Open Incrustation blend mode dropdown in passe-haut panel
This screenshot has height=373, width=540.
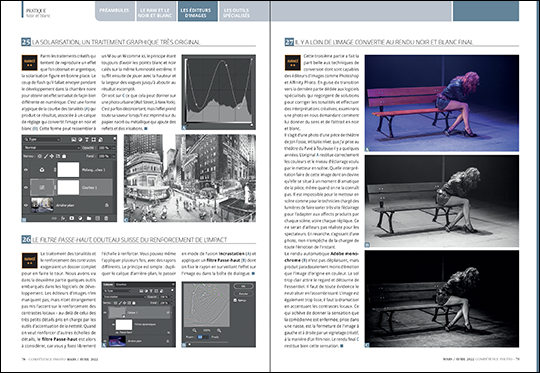pos(125,297)
